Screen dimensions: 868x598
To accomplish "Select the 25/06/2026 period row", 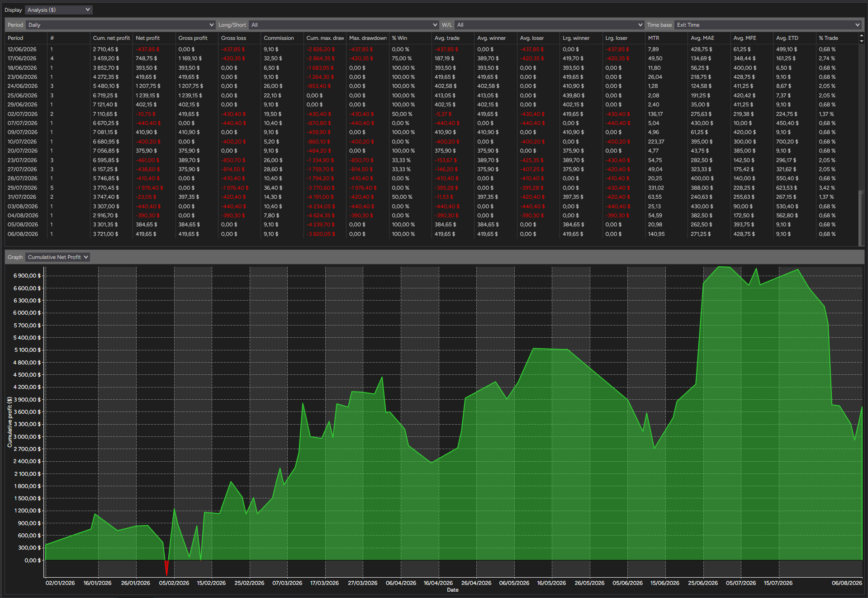I will (x=432, y=96).
